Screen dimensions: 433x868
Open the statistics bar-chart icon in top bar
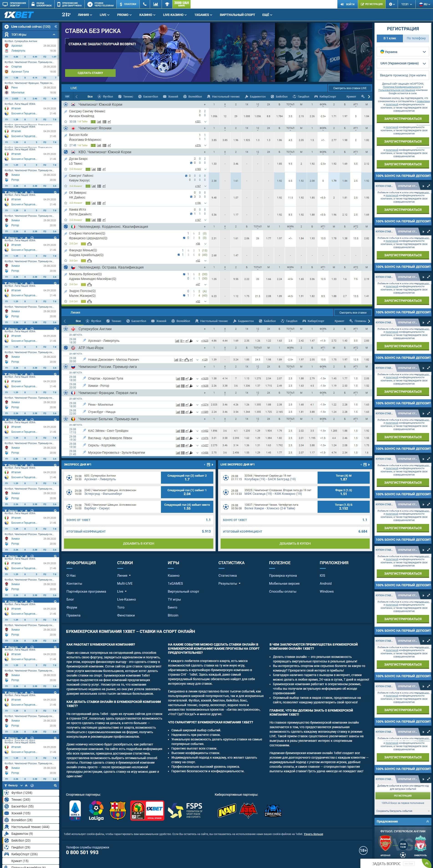coord(155,4)
